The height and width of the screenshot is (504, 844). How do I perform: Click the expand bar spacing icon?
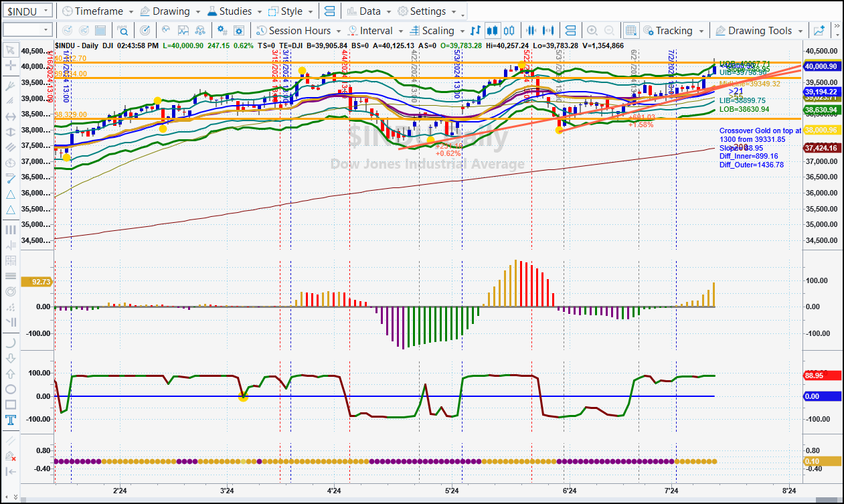550,30
